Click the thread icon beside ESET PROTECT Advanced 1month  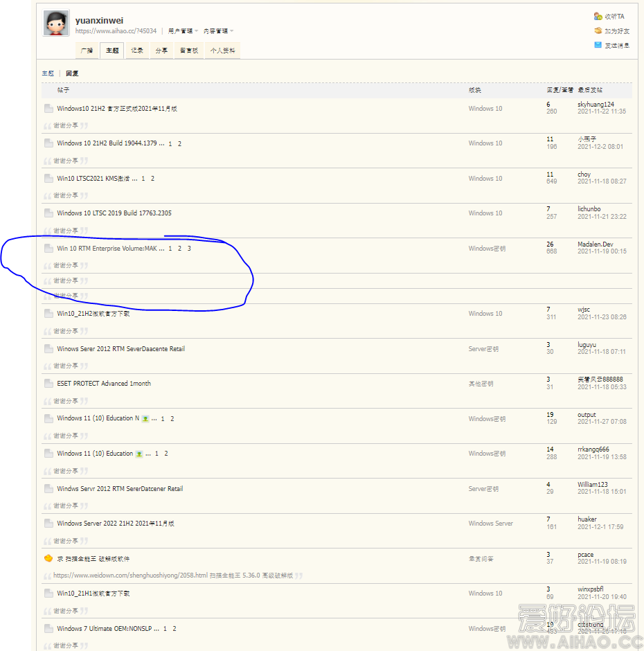48,384
